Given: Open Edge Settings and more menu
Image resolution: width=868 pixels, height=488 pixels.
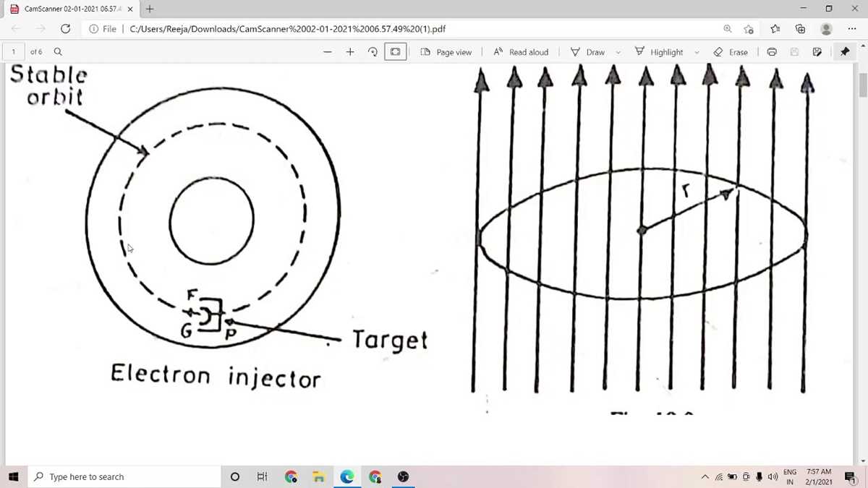Looking at the screenshot, I should click(x=852, y=30).
